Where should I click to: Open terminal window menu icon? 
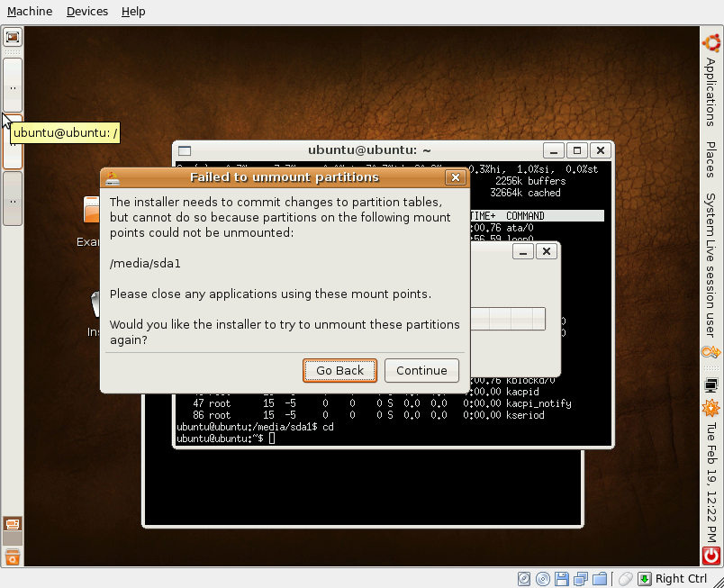click(x=185, y=150)
